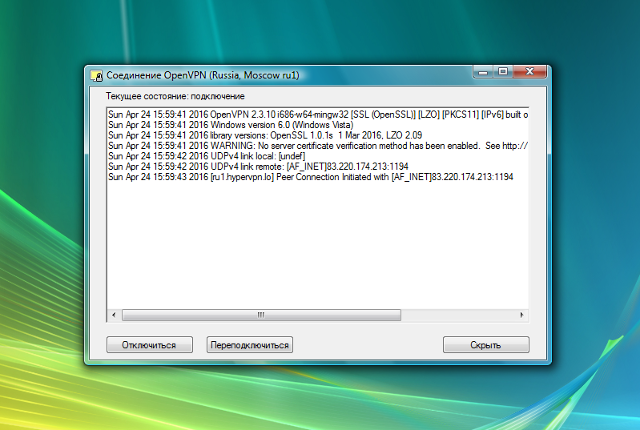Image resolution: width=640 pixels, height=430 pixels.
Task: Click the horizontal scrollbar thumb
Action: tap(261, 315)
